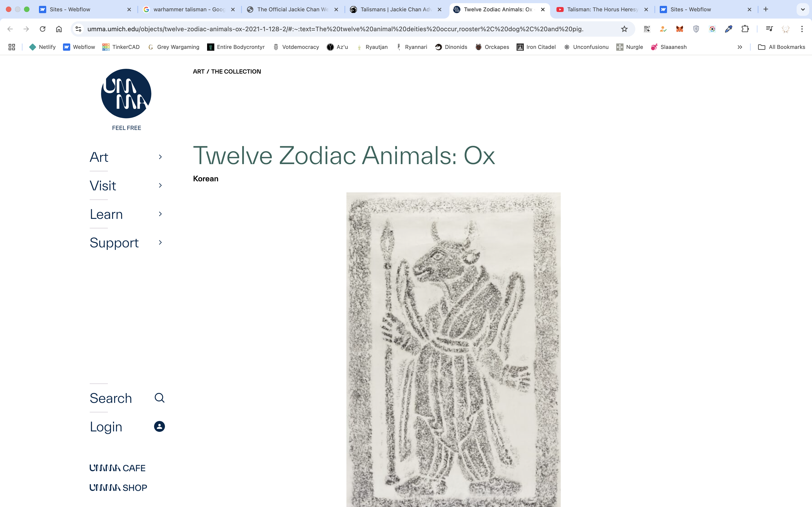Open the UMMA SHOP link
Viewport: 812px width, 507px height.
point(118,488)
